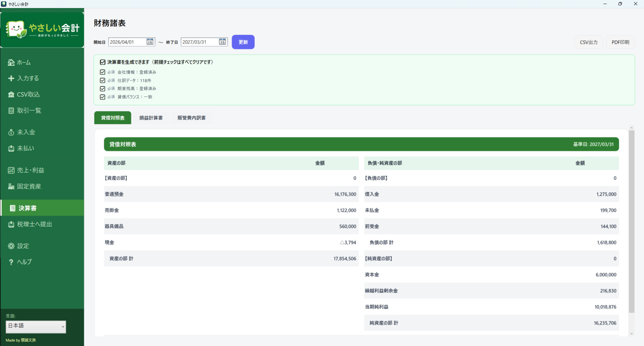Open the 言語 language dropdown
This screenshot has height=346, width=644.
36,327
